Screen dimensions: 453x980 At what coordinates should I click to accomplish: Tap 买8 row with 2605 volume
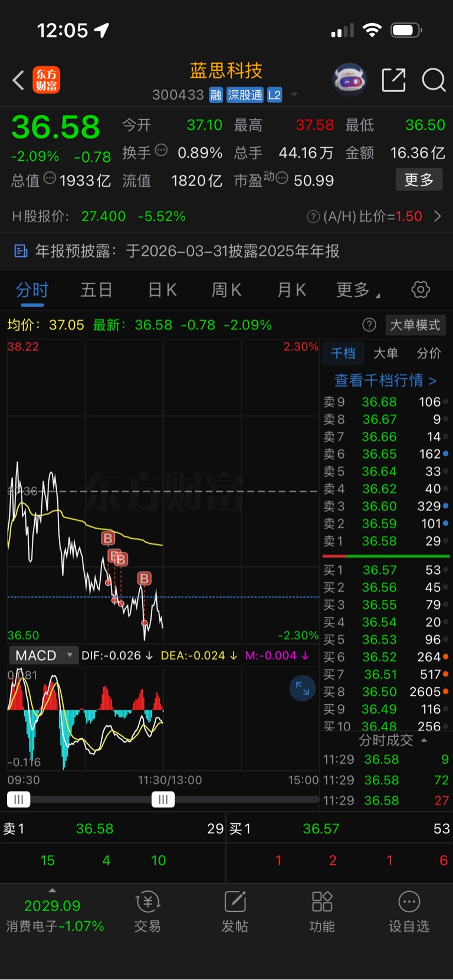coord(386,691)
